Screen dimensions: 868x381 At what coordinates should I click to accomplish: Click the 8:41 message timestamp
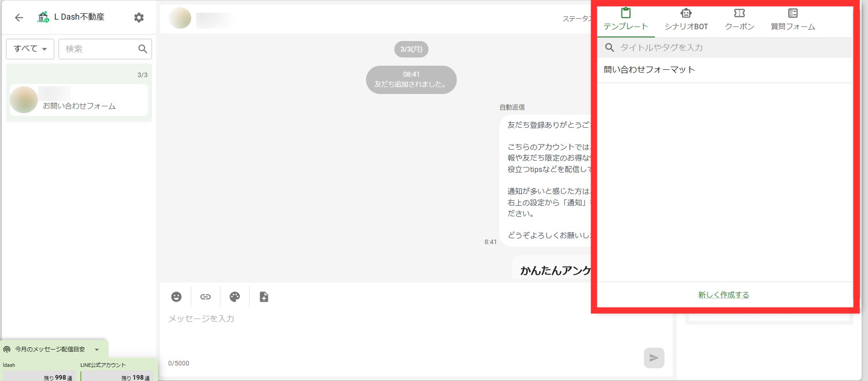click(491, 242)
